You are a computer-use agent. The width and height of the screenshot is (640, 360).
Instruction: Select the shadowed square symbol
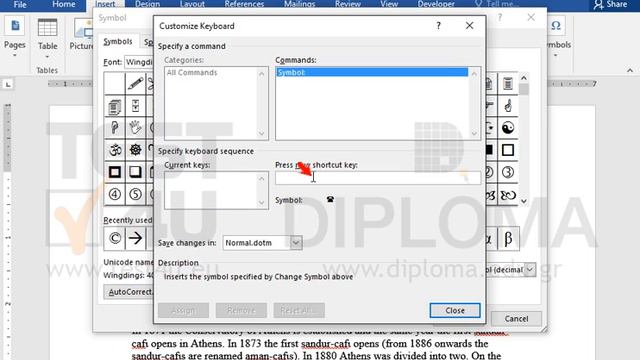[x=135, y=172]
